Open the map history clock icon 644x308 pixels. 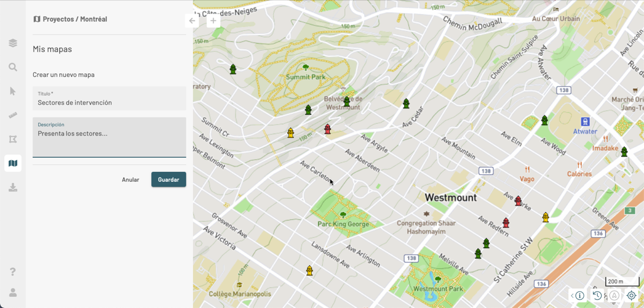pyautogui.click(x=597, y=296)
